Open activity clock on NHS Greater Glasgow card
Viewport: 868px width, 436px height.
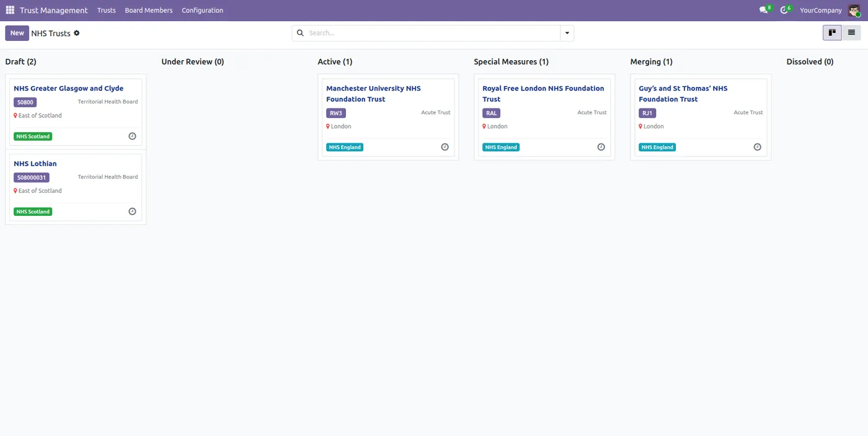pyautogui.click(x=132, y=136)
